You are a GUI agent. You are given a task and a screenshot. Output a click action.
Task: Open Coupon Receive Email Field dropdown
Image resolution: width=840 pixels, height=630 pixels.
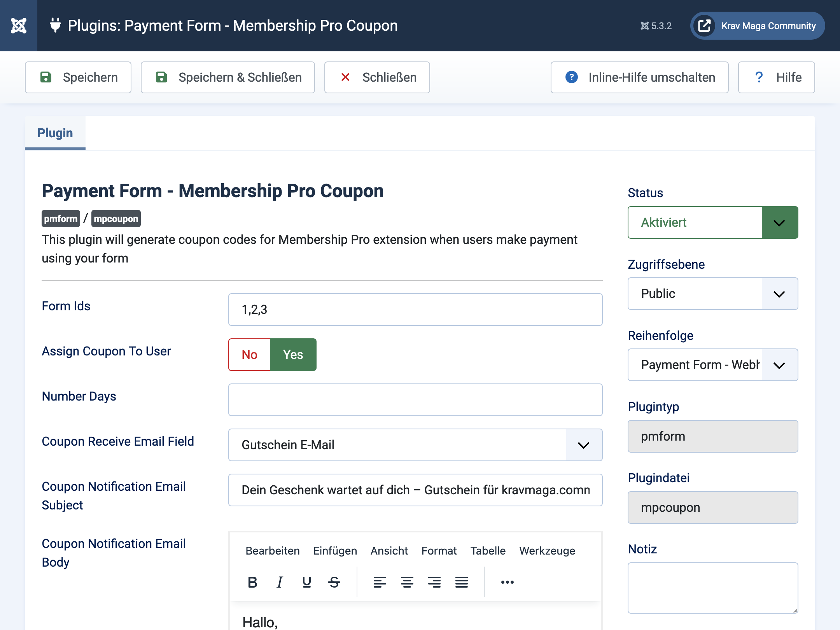point(415,445)
